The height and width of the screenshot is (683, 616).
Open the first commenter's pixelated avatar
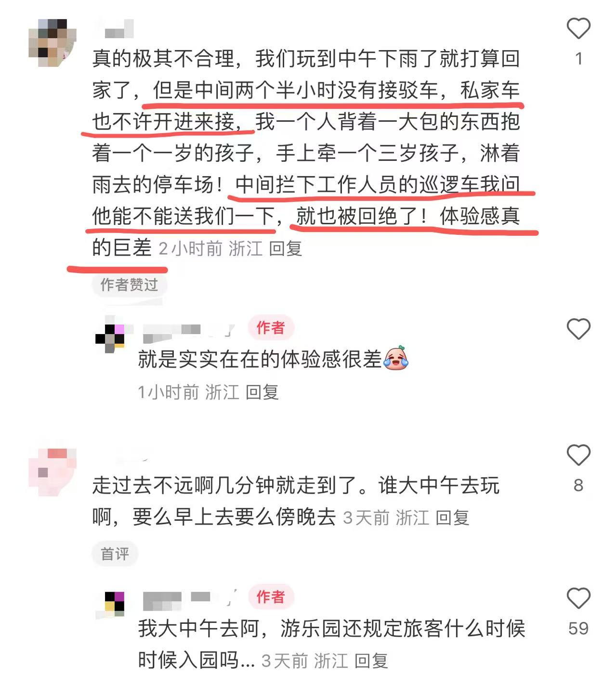point(52,43)
